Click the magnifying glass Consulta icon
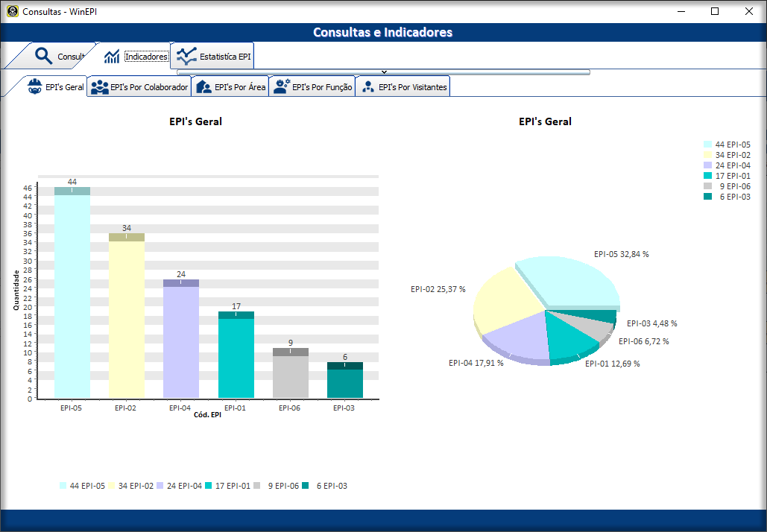This screenshot has width=767, height=532. click(x=44, y=57)
